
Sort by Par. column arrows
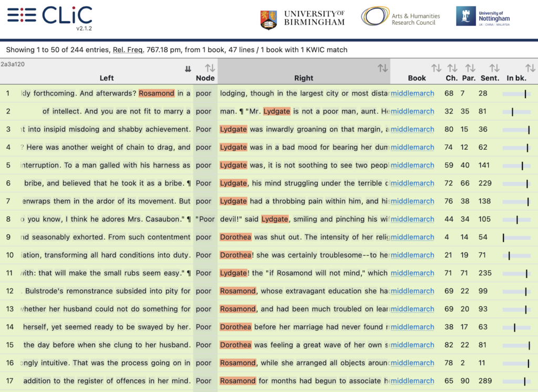point(471,68)
